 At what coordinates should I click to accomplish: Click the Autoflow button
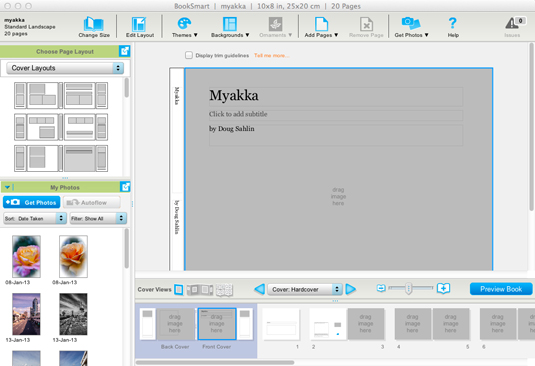pos(91,202)
